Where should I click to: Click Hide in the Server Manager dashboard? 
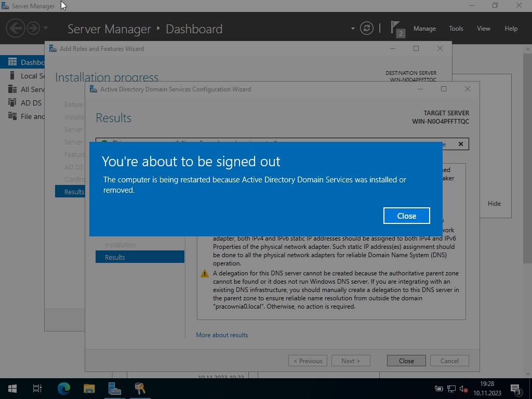point(494,204)
